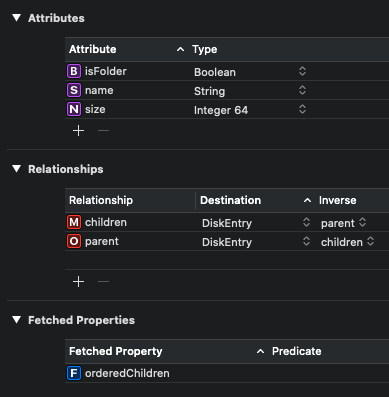This screenshot has height=397, width=389.
Task: Click the F icon beside orderedChildren
Action: click(74, 373)
